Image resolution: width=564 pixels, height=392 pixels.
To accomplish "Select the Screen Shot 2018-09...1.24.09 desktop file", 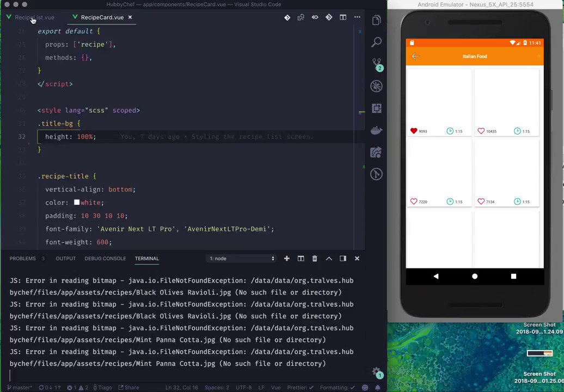I will pos(539,328).
